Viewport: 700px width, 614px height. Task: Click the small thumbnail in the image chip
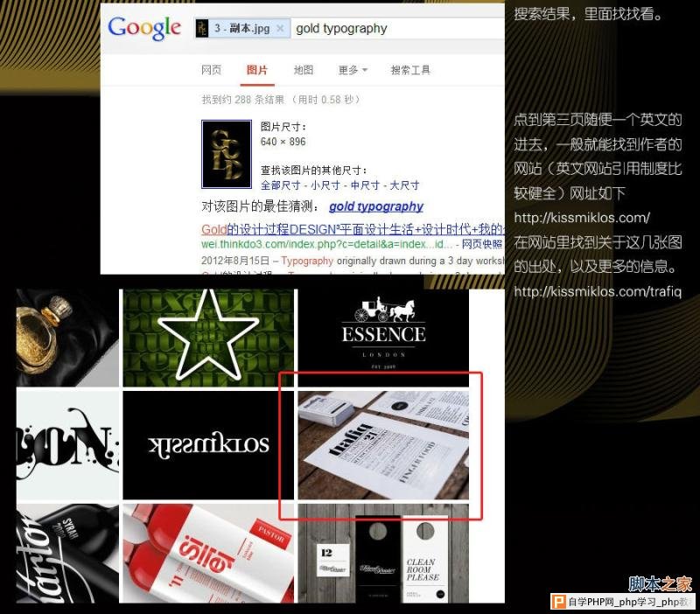pos(202,29)
